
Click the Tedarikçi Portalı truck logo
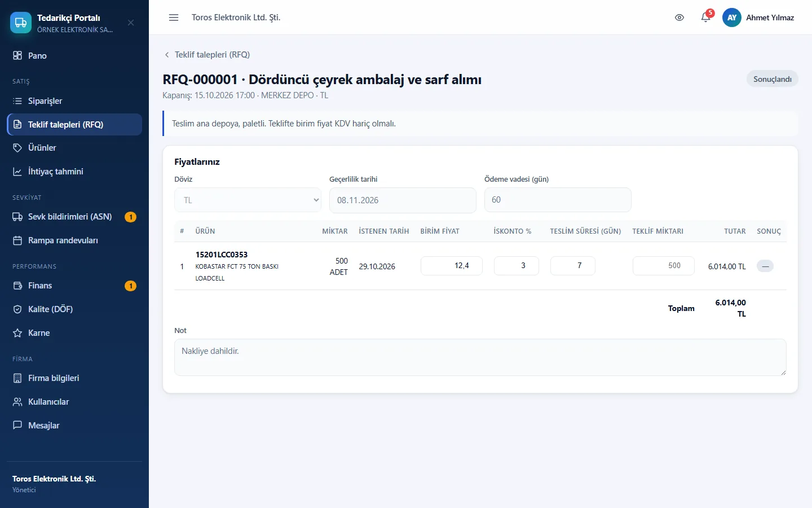point(21,23)
